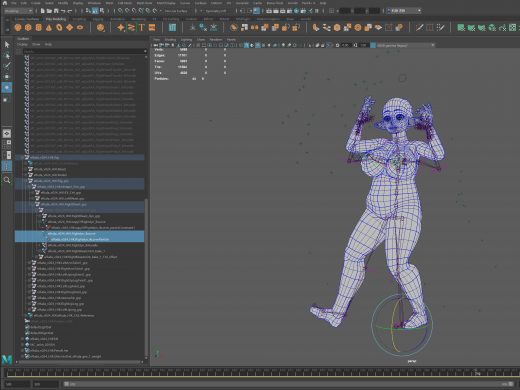Toggle Snap to Grids magnet icon
The width and height of the screenshot is (520, 390).
click(x=120, y=11)
